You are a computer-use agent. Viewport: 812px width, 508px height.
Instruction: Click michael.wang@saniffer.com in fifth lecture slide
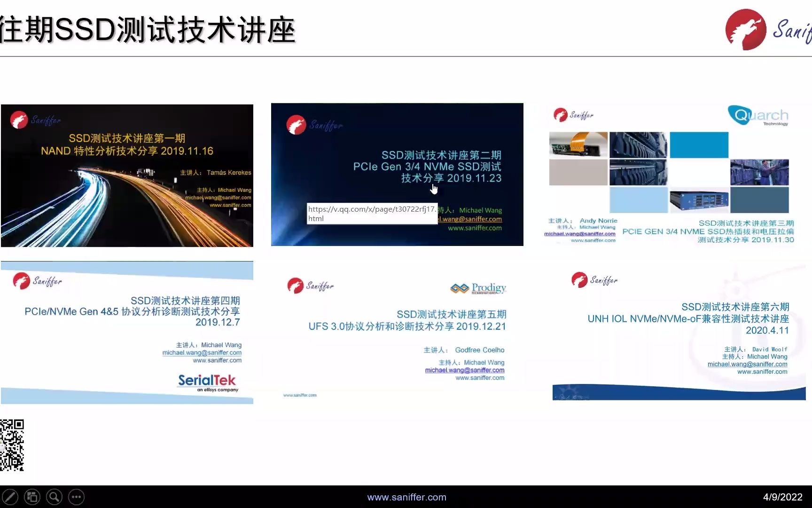(x=465, y=370)
